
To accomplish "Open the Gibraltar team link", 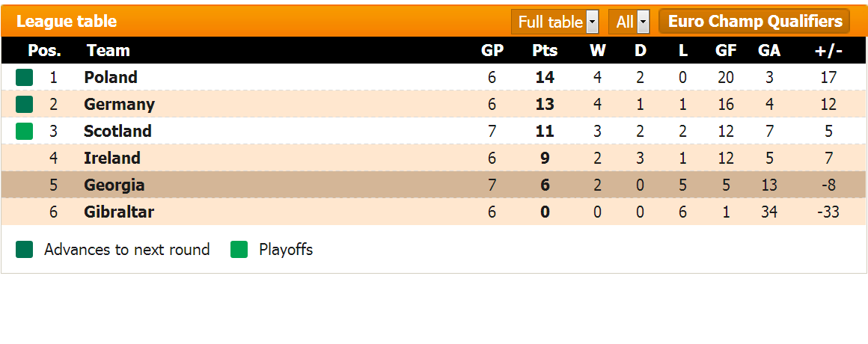I will (119, 212).
